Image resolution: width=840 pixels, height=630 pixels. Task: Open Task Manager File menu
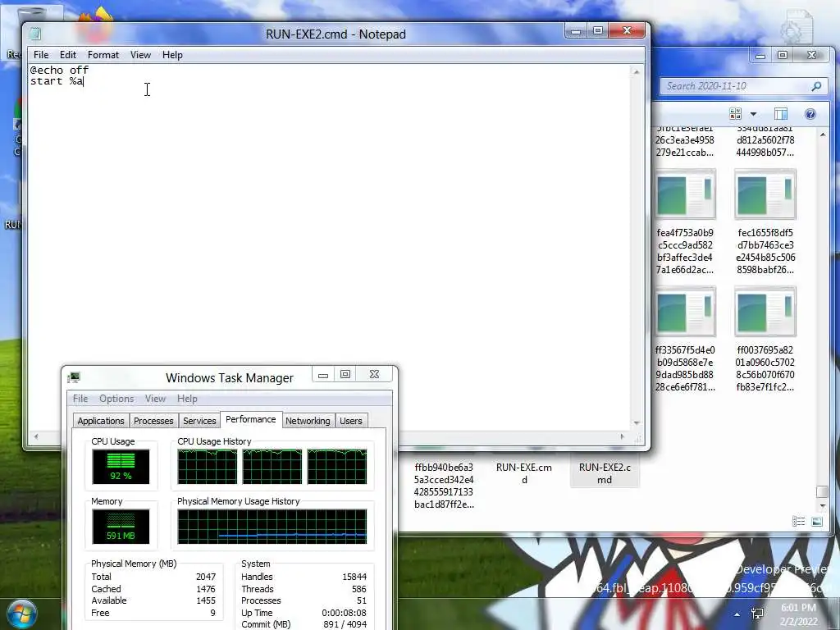click(80, 399)
